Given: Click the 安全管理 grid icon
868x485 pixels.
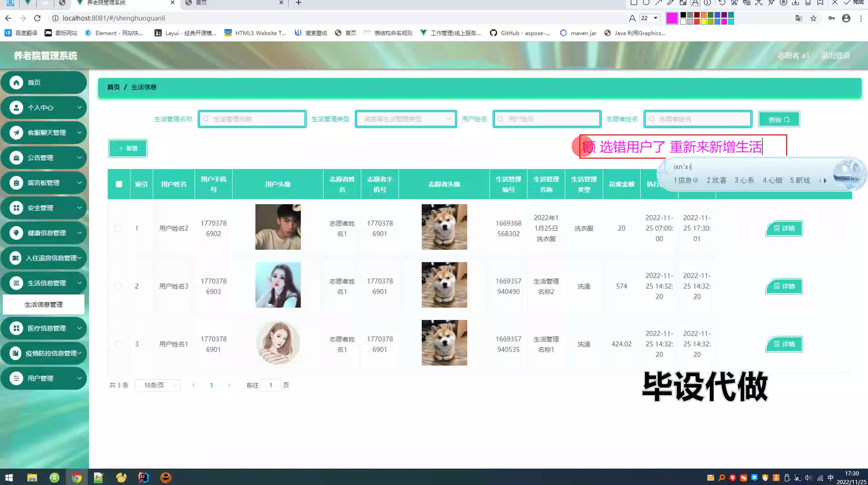Looking at the screenshot, I should coord(16,208).
